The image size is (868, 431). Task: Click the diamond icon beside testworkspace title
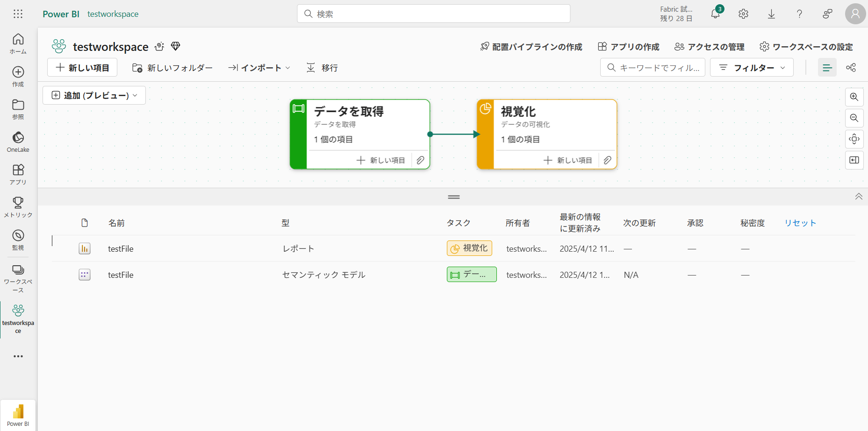tap(176, 46)
